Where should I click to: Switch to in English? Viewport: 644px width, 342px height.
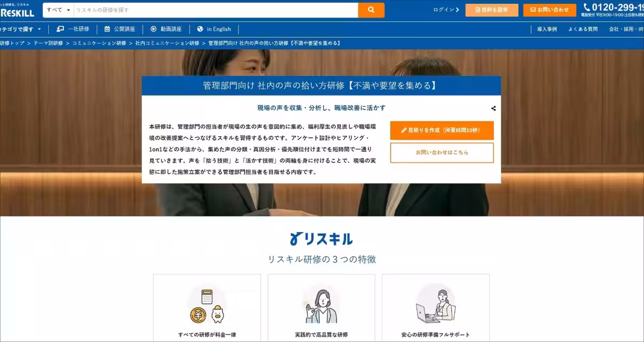pyautogui.click(x=214, y=29)
